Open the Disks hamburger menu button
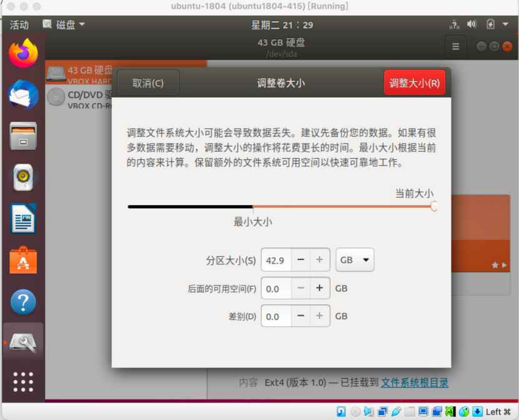The height and width of the screenshot is (420, 519). (x=456, y=46)
